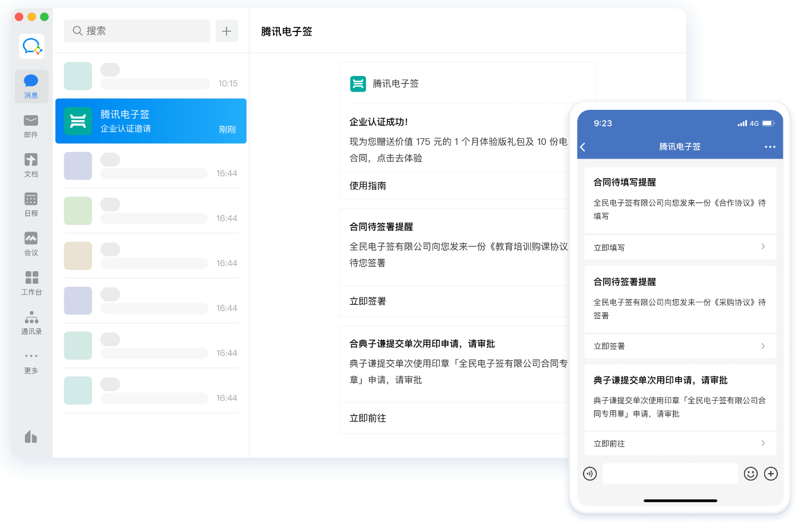This screenshot has width=804, height=532.
Task: Click the 腾讯电子签 sender name in the card
Action: (x=396, y=84)
